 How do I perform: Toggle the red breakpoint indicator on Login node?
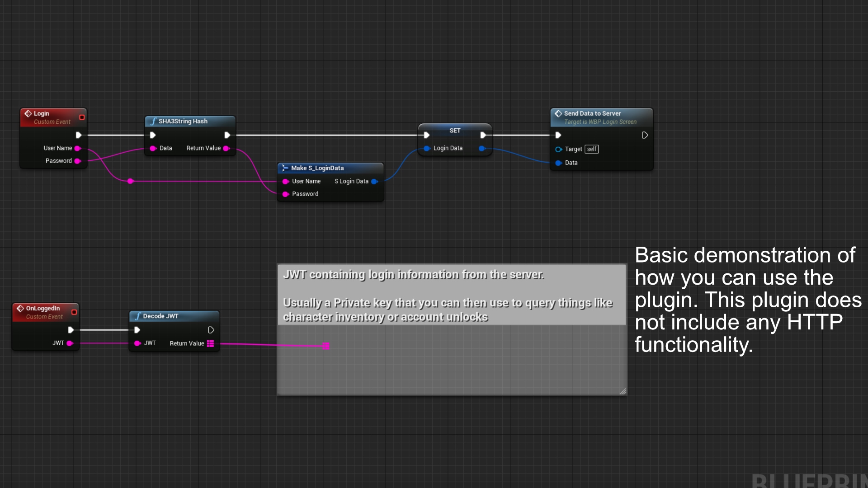point(82,117)
